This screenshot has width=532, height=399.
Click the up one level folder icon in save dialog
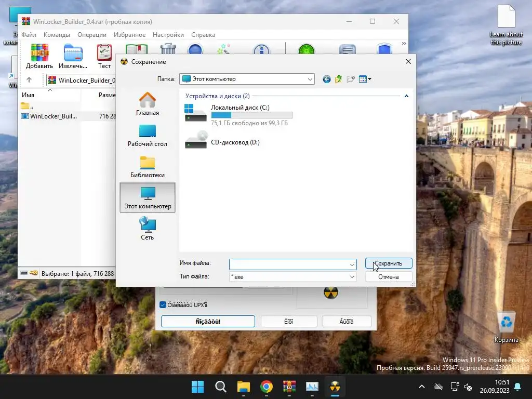click(x=338, y=79)
